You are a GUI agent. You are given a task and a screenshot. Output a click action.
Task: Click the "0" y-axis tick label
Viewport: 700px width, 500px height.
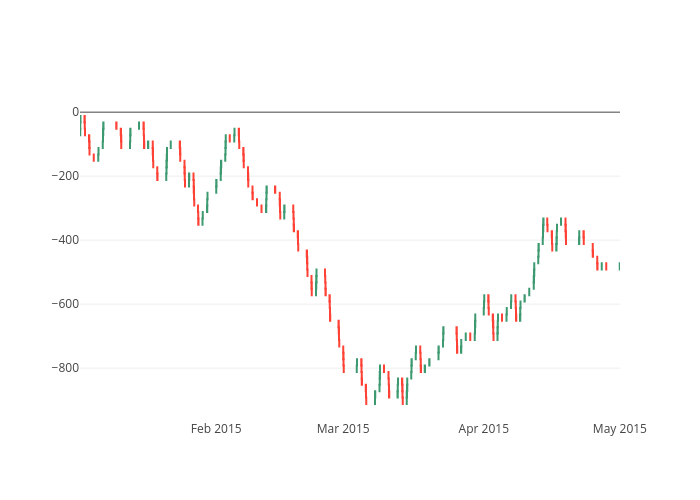pos(75,112)
